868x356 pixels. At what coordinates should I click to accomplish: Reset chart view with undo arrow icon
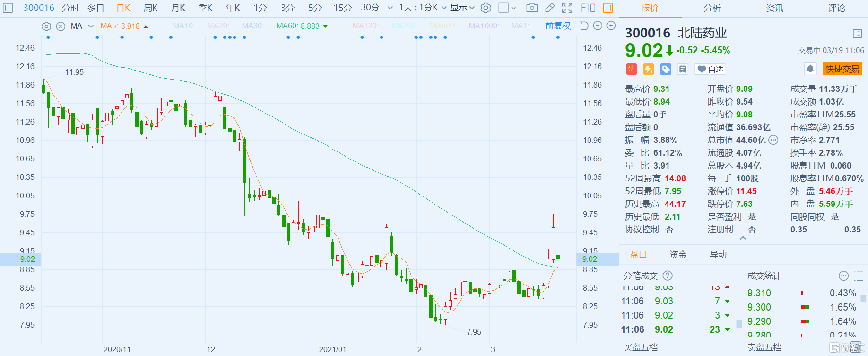click(584, 26)
